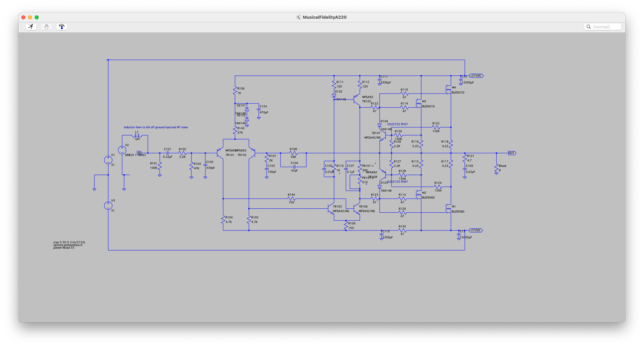Image resolution: width=644 pixels, height=347 pixels.
Task: Select the OUT output flag
Action: tap(512, 153)
